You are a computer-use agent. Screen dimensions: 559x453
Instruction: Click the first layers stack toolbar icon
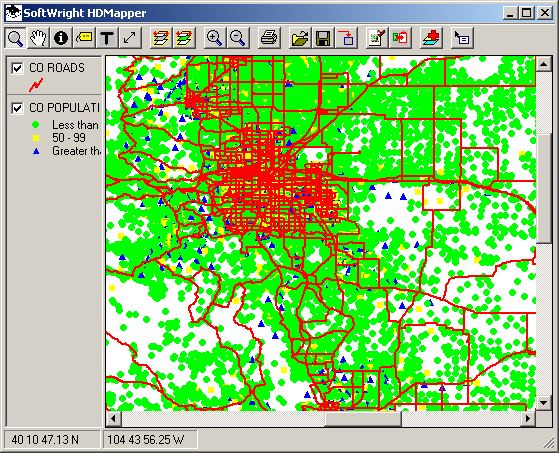[161, 38]
